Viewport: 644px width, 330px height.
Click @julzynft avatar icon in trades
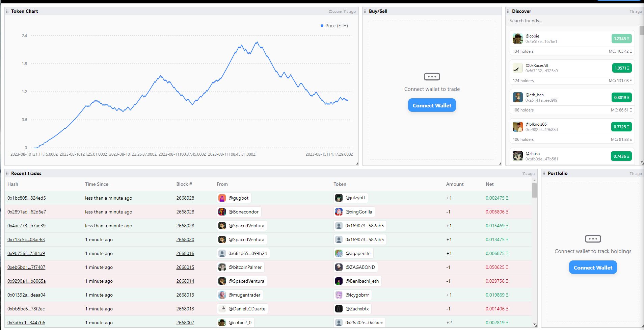tap(339, 198)
